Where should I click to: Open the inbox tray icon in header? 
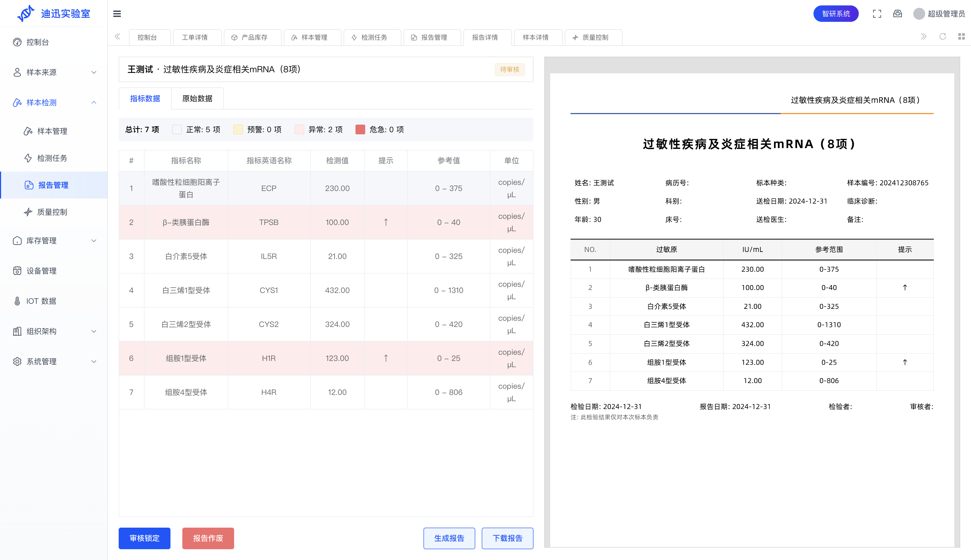(897, 14)
